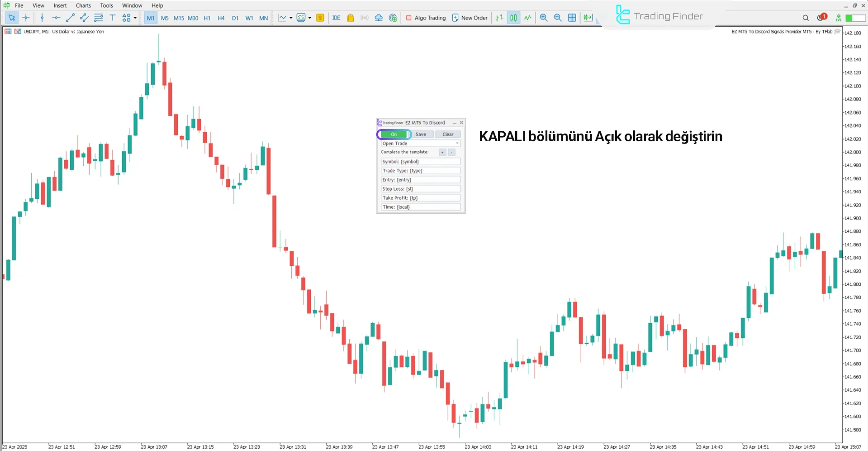868x451 pixels.
Task: Switch chart to M5 timeframe
Action: pyautogui.click(x=165, y=18)
